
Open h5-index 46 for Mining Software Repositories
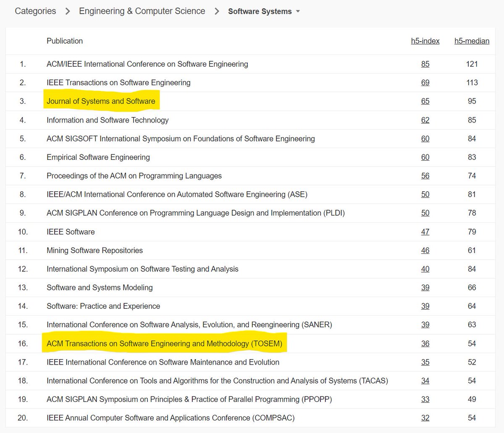pos(425,250)
